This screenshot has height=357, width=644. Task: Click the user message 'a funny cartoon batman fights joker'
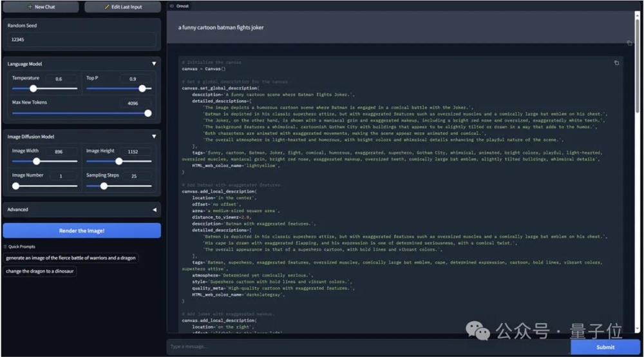[x=221, y=28]
